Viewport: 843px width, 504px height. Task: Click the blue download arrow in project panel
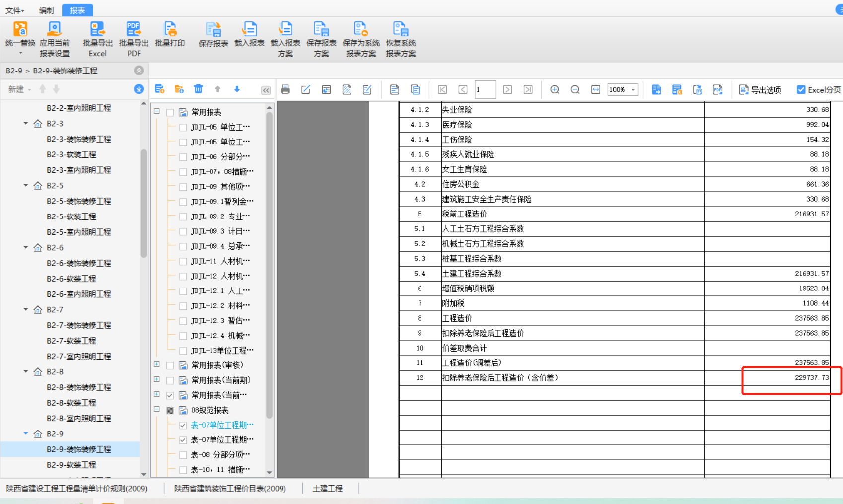coord(139,89)
